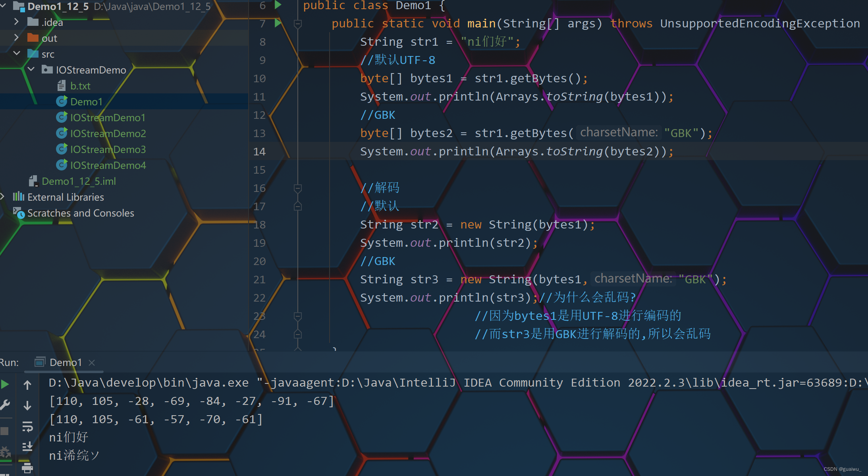Fold the main method with the line 7 marker
Screen dimensions: 868x476
(x=297, y=23)
